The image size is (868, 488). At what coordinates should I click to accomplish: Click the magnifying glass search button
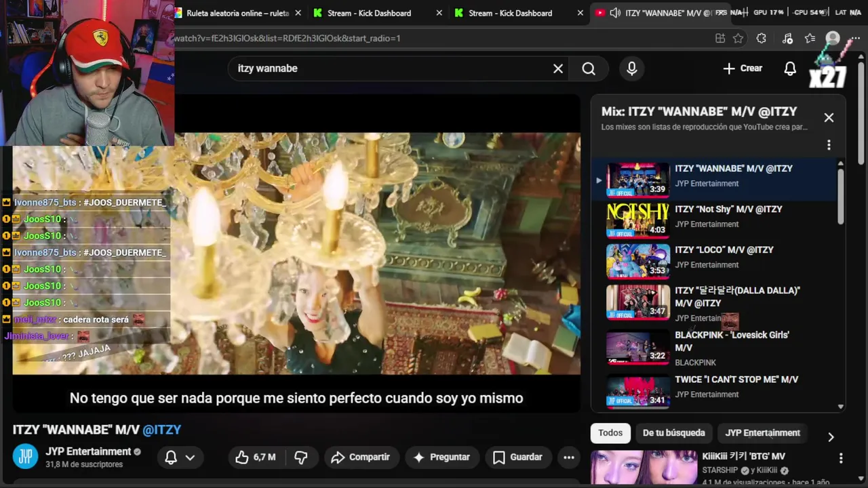tap(589, 68)
